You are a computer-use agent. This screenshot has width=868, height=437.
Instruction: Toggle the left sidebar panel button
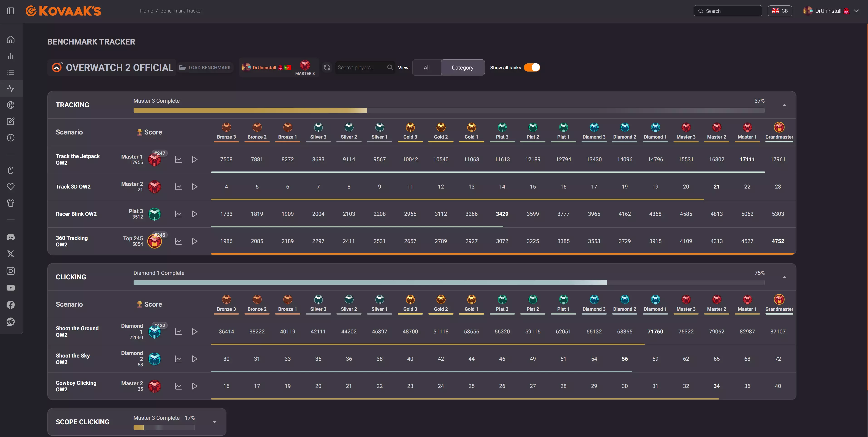(11, 11)
